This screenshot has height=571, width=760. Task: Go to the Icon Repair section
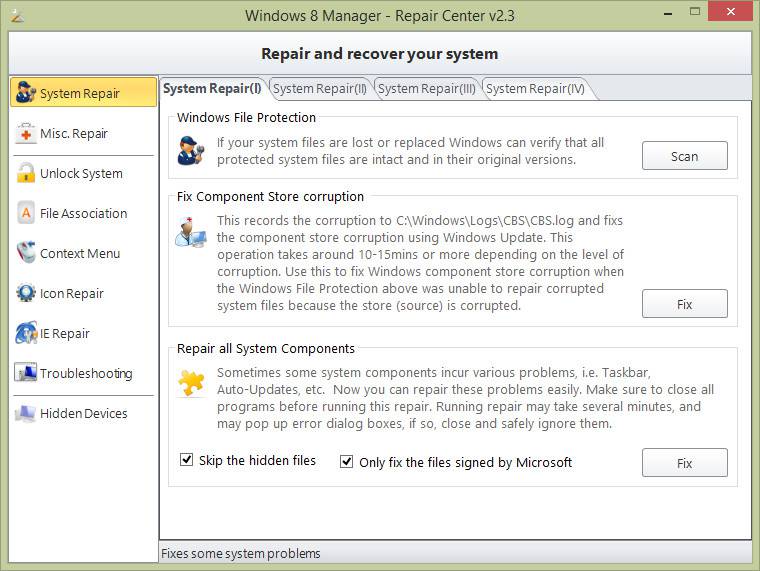(x=83, y=293)
